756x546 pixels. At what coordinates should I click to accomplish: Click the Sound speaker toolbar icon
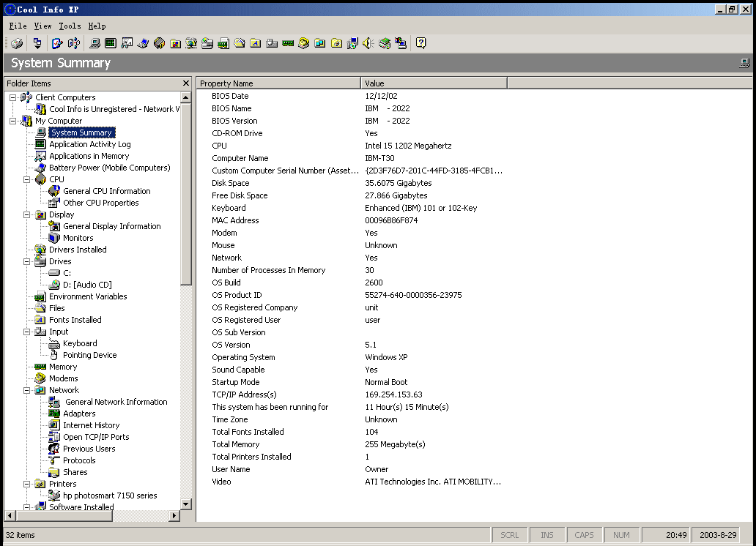pos(368,43)
